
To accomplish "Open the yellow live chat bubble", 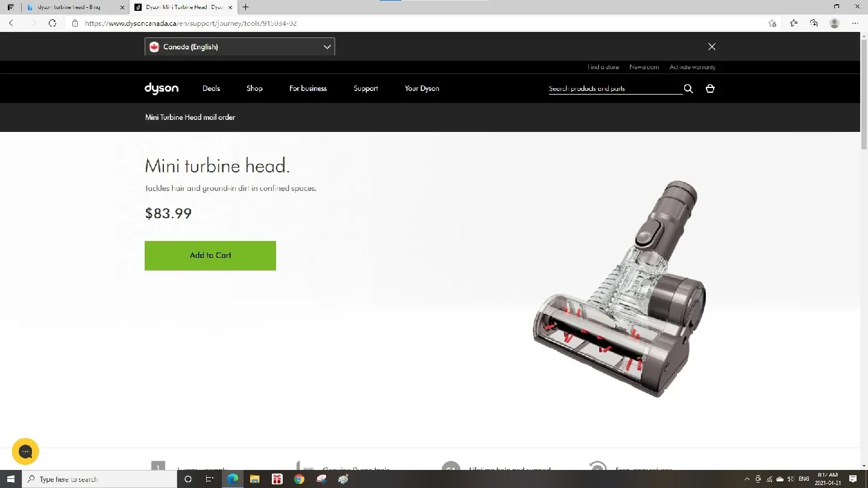I will point(25,451).
